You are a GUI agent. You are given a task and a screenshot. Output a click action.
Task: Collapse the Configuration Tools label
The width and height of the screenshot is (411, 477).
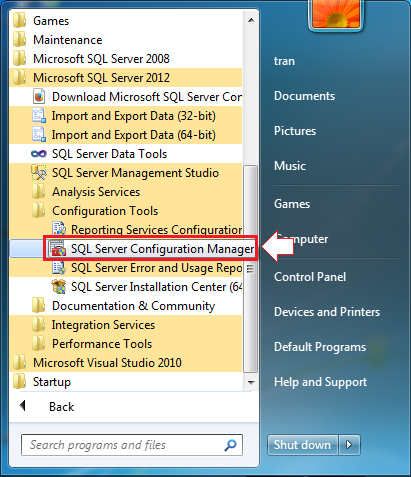pyautogui.click(x=105, y=211)
